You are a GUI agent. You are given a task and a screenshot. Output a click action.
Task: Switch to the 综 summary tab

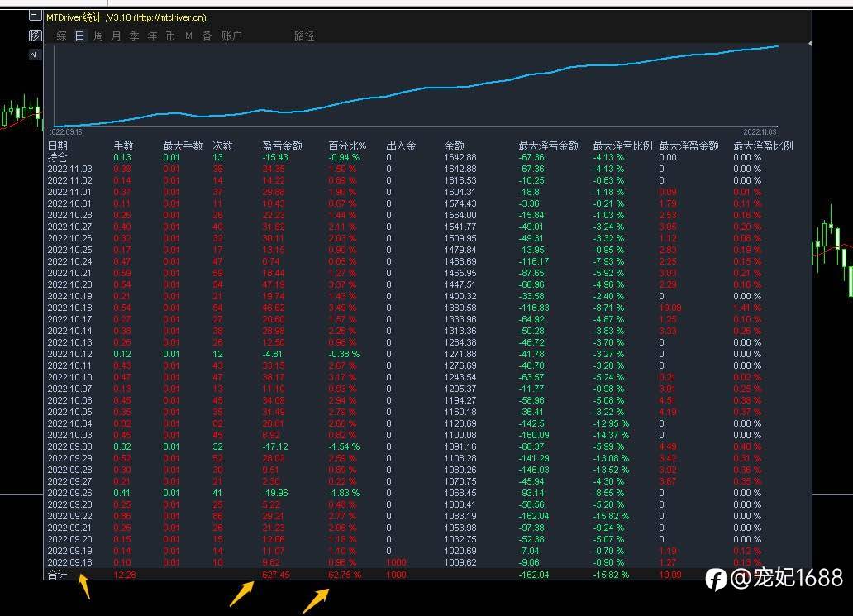tap(61, 36)
